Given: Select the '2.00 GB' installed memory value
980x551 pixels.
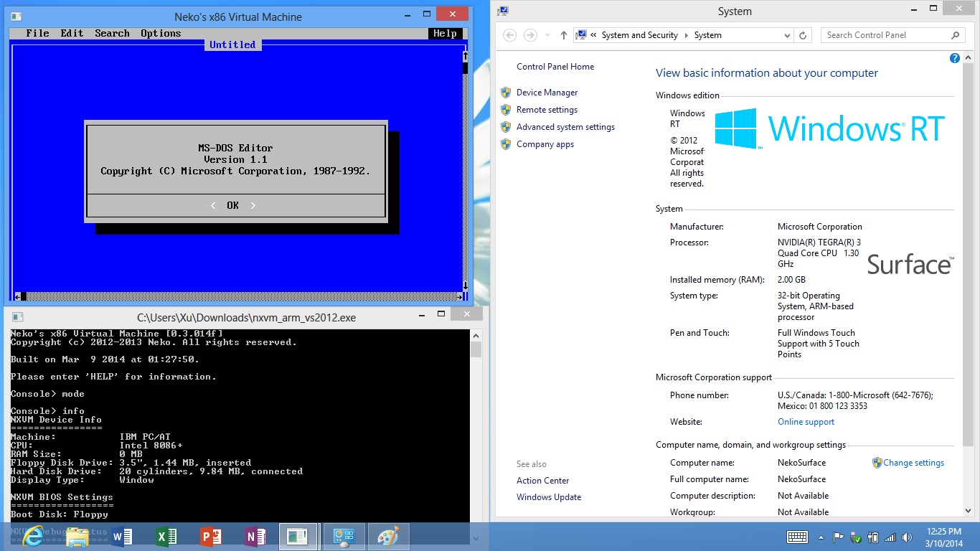Looking at the screenshot, I should [791, 280].
